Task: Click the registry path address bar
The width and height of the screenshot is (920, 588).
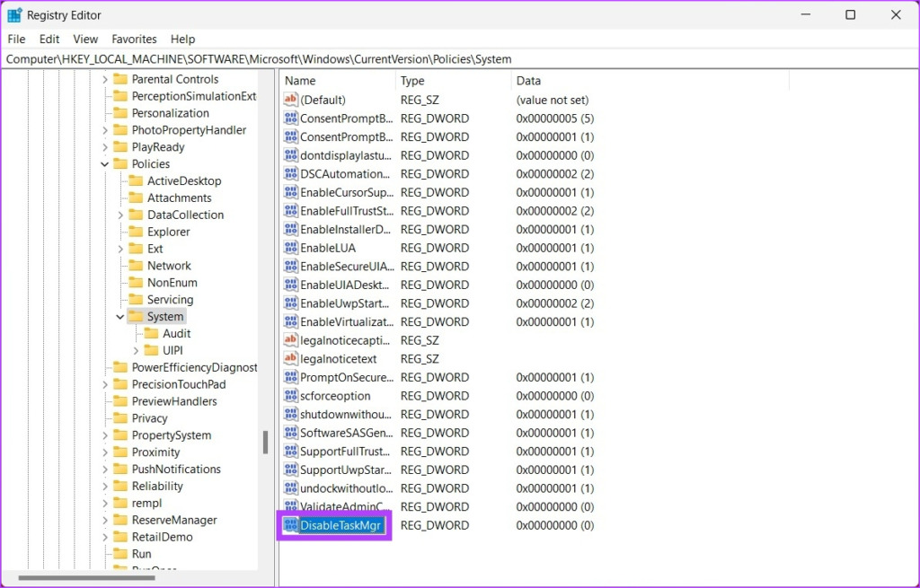Action: pos(460,59)
